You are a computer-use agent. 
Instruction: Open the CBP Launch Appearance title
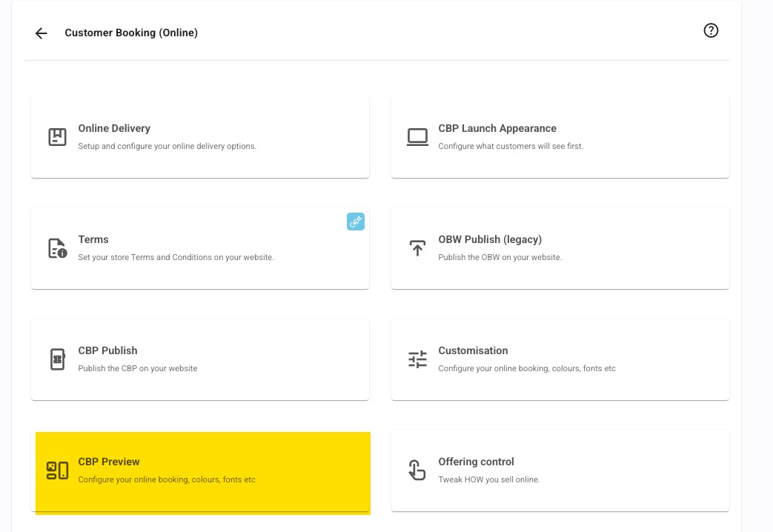point(497,128)
